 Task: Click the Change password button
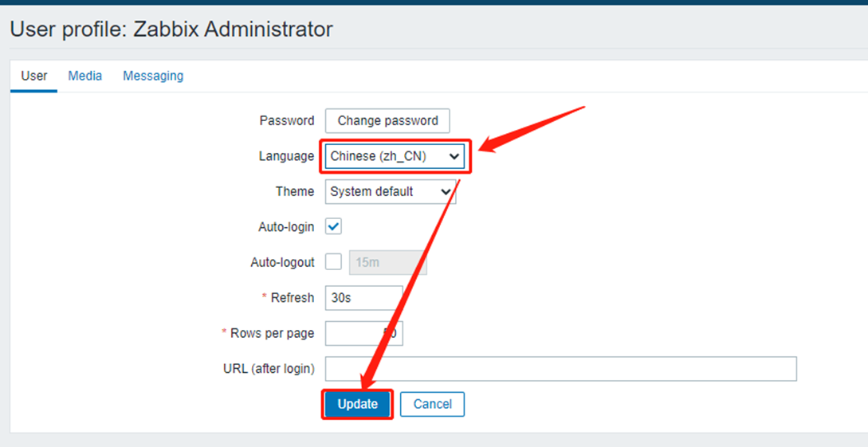pyautogui.click(x=387, y=121)
